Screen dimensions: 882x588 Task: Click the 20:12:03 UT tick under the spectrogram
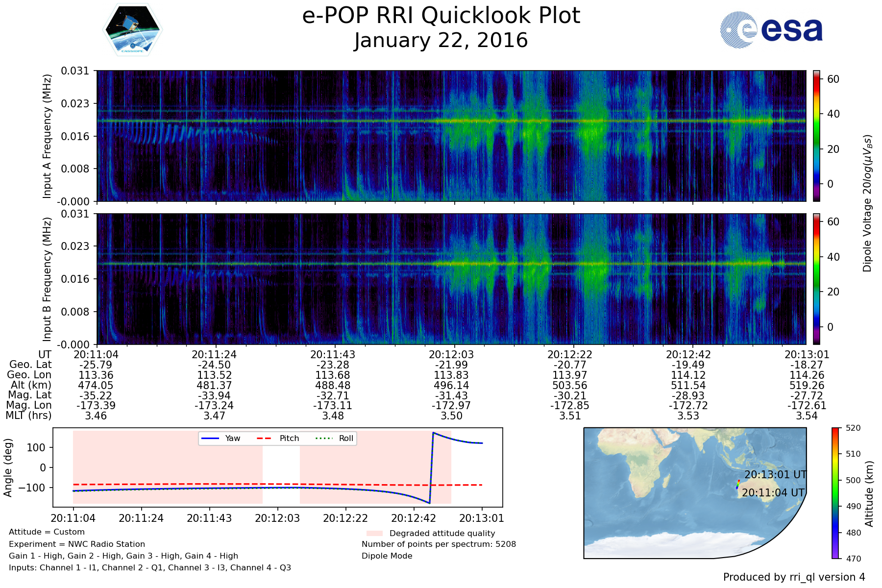point(451,354)
